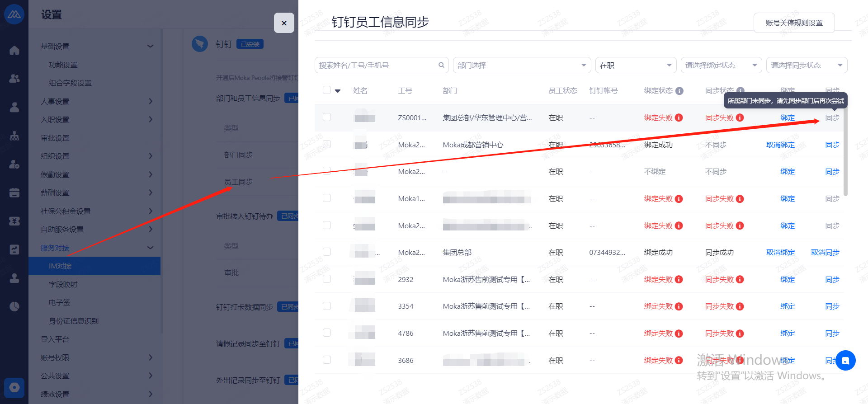Click 绑定 link in row 3354
The width and height of the screenshot is (868, 404).
(x=787, y=306)
